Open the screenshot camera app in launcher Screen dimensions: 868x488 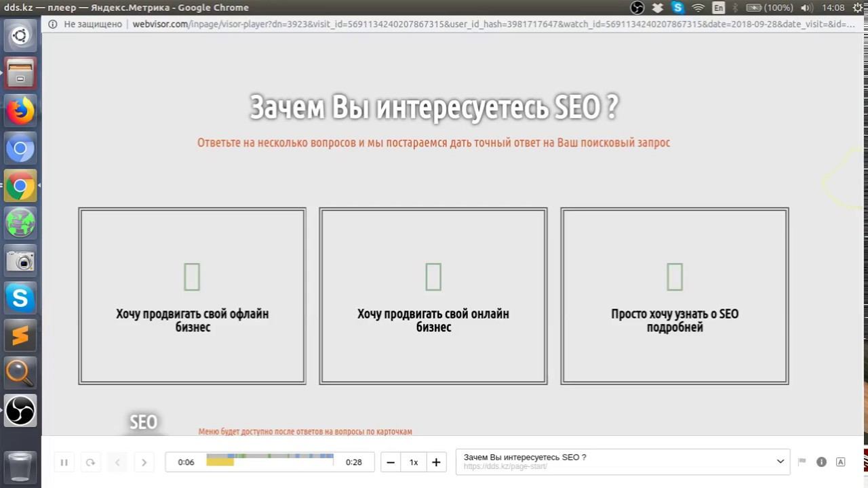pos(20,261)
